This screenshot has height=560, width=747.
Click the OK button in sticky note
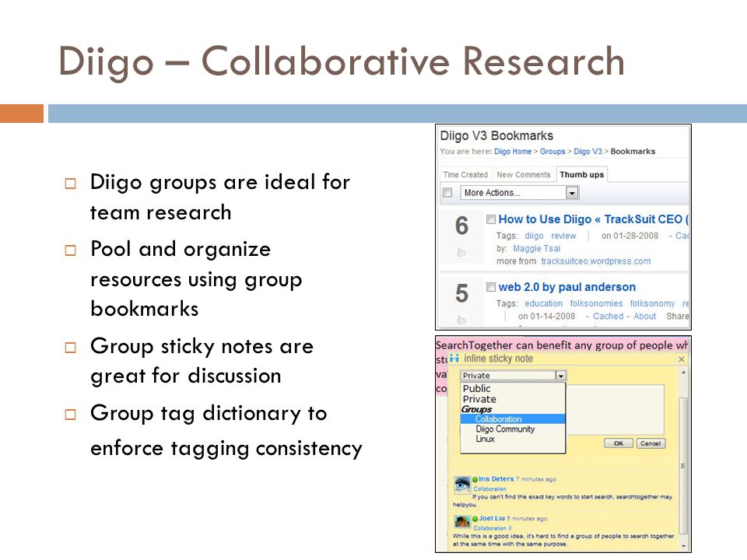click(619, 443)
